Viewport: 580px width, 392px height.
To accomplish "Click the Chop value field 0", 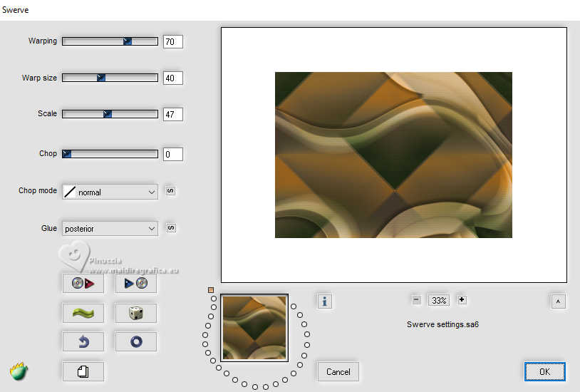I will pos(173,155).
